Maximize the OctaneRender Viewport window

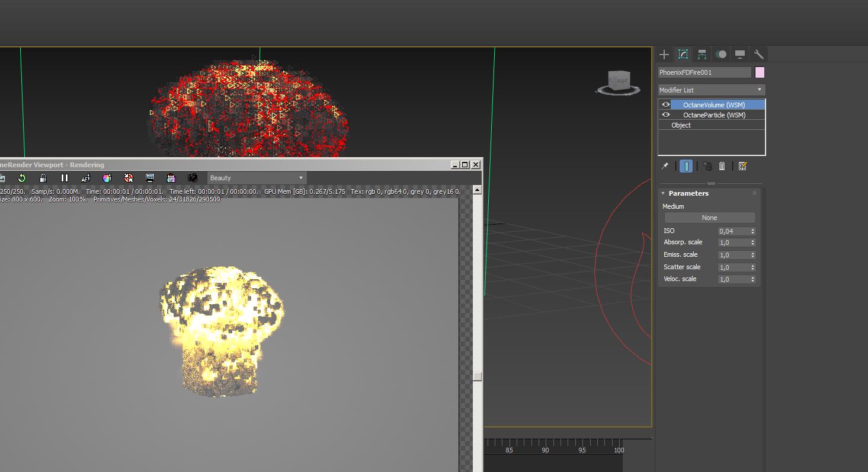pyautogui.click(x=465, y=165)
